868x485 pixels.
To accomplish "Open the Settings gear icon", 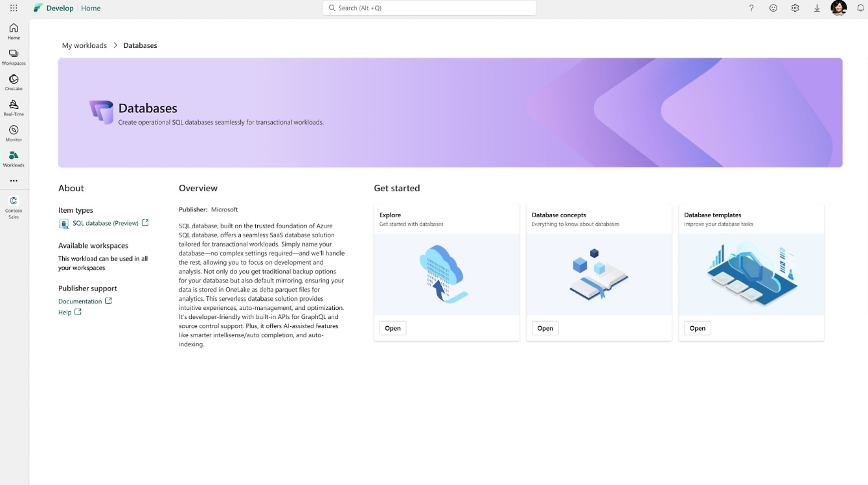I will (795, 8).
